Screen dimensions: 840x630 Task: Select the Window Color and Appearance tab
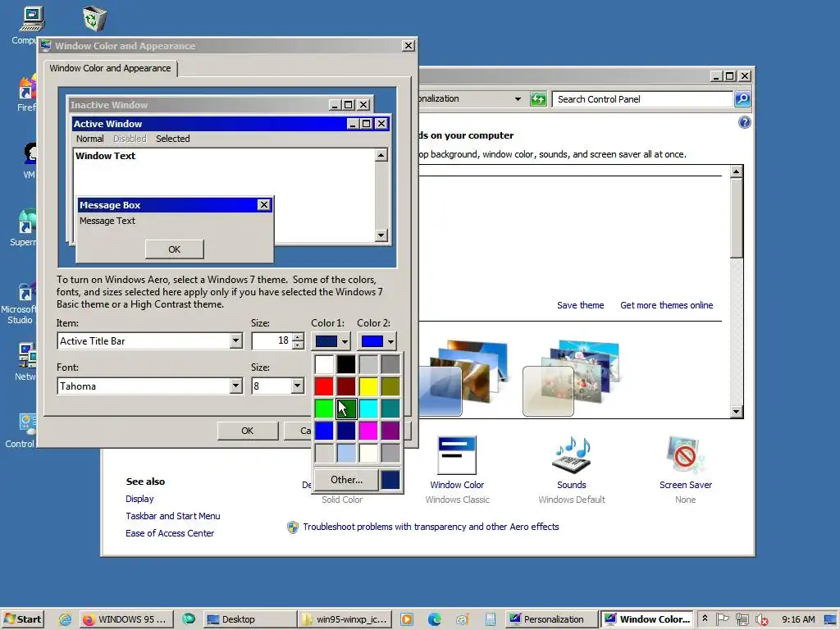[111, 68]
